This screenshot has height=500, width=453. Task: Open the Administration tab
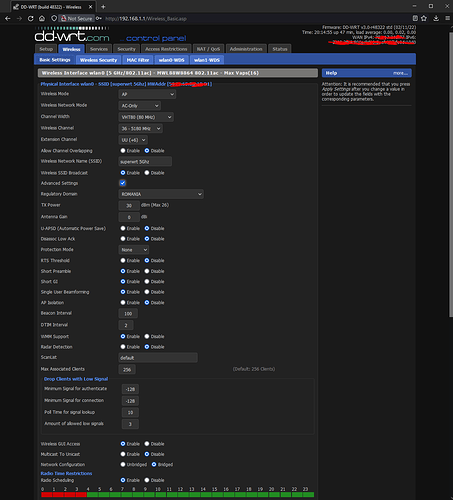point(246,49)
